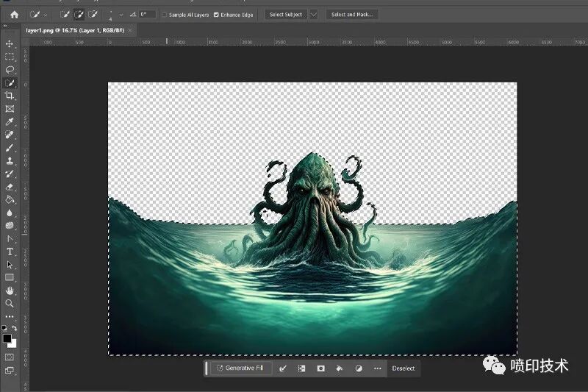The height and width of the screenshot is (392, 588).
Task: Select the Type tool
Action: (10, 252)
